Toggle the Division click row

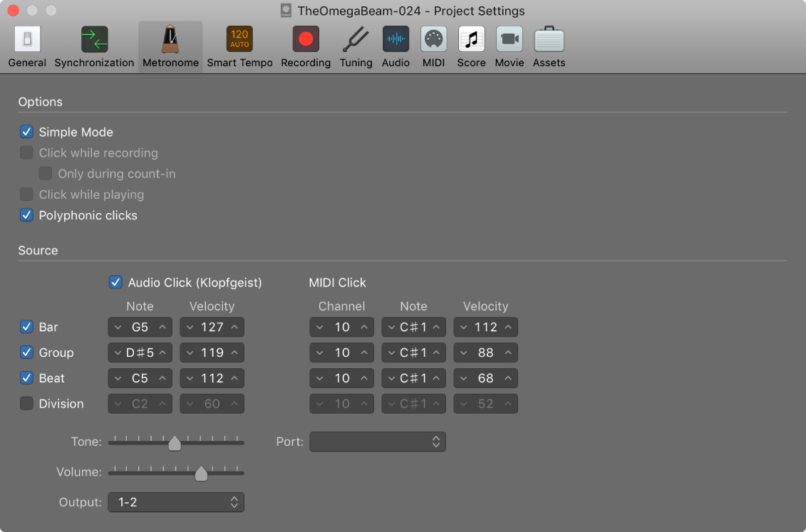click(x=26, y=403)
